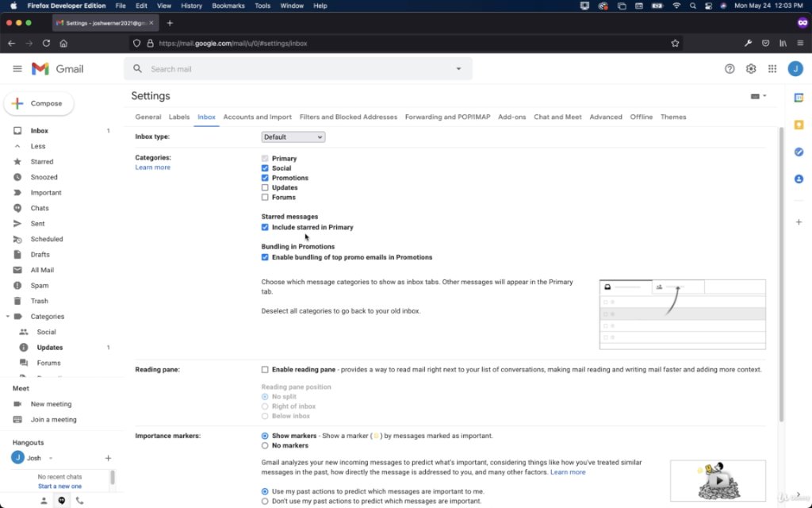This screenshot has height=508, width=812.
Task: Toggle bundling of top promo emails checkbox
Action: click(x=265, y=257)
